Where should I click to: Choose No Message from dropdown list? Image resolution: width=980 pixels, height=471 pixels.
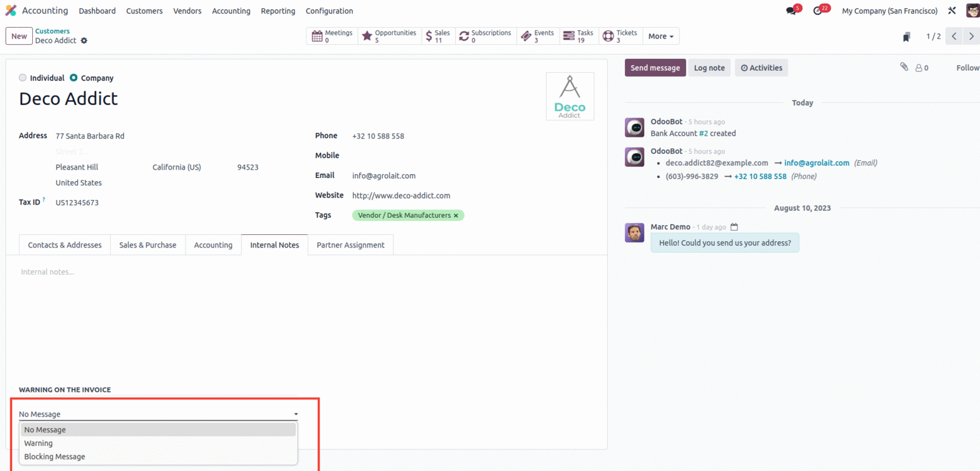[158, 430]
